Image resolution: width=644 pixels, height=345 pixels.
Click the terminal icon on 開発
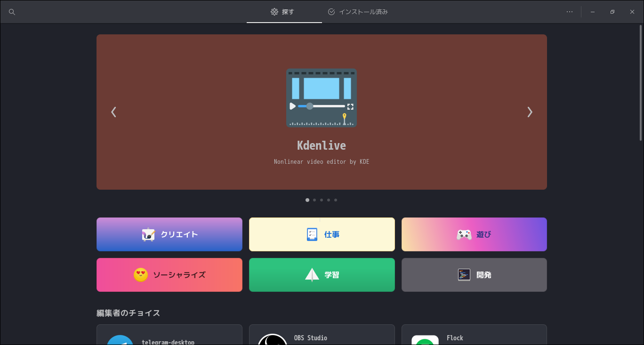click(x=464, y=275)
